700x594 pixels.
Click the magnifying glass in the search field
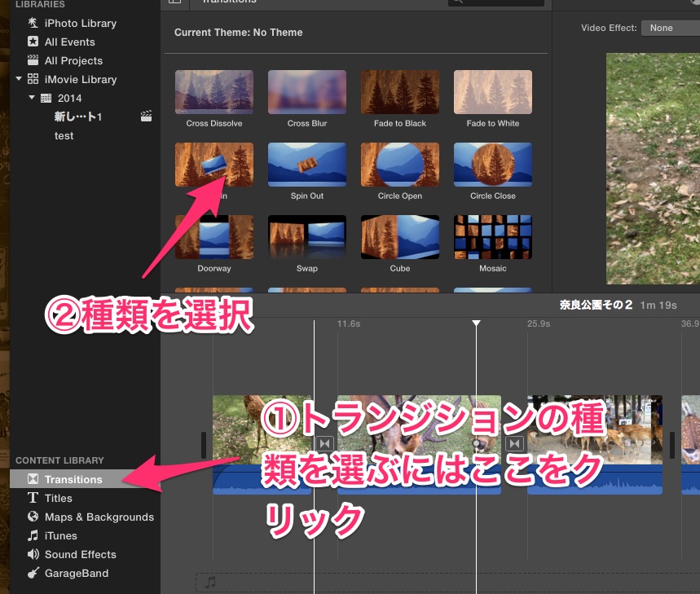pyautogui.click(x=460, y=2)
